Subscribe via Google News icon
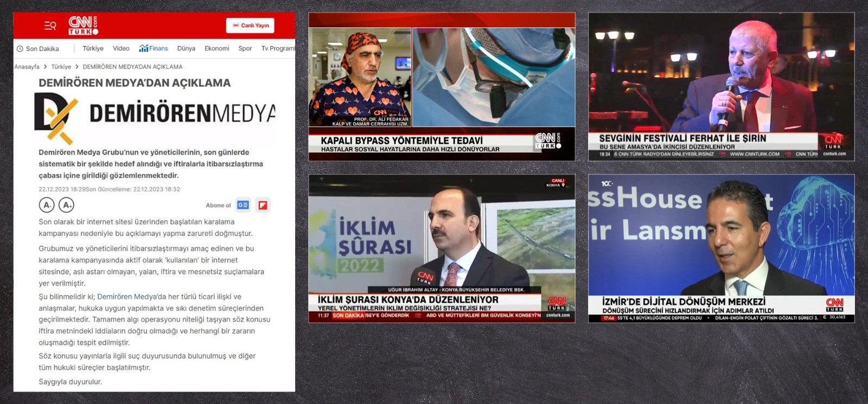Screen dimensions: 868x404 pos(243,205)
